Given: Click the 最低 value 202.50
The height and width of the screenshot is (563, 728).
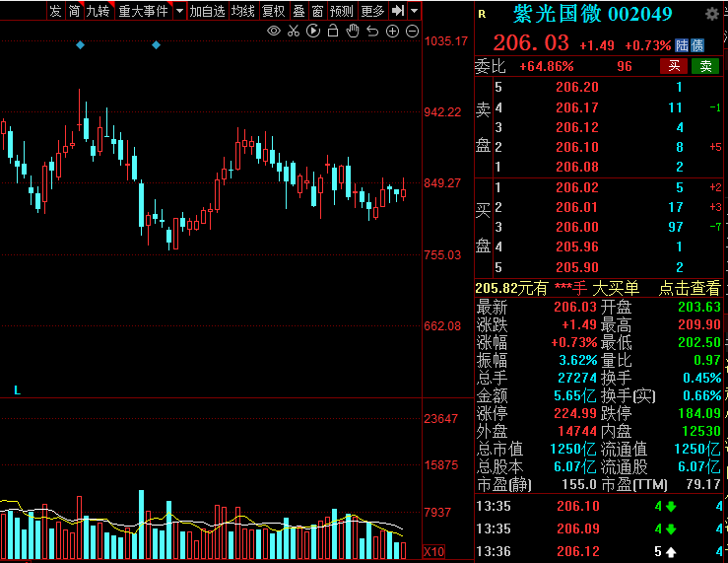Looking at the screenshot, I should (699, 342).
